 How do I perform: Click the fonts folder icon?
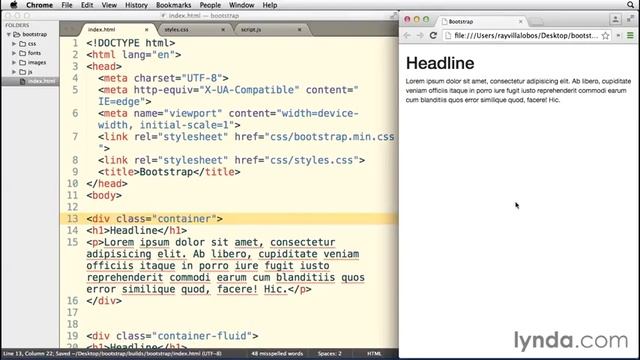pyautogui.click(x=23, y=53)
